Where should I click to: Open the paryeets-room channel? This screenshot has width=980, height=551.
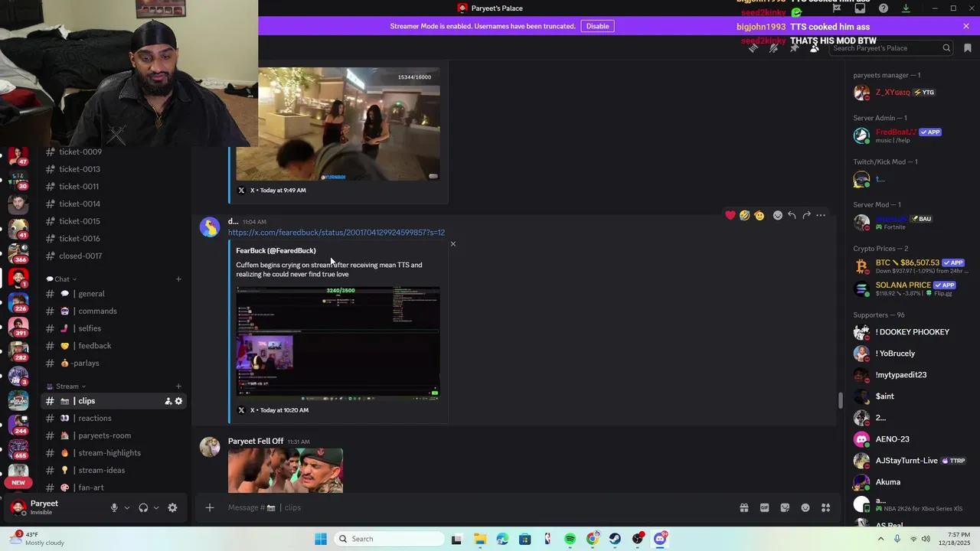[113, 435]
